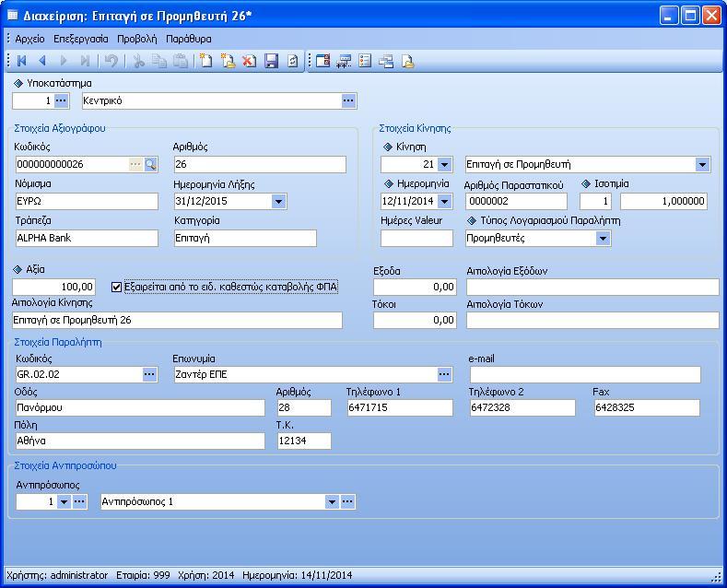Click the Αιτιολογία Τόκων field
The image size is (727, 588).
(592, 320)
